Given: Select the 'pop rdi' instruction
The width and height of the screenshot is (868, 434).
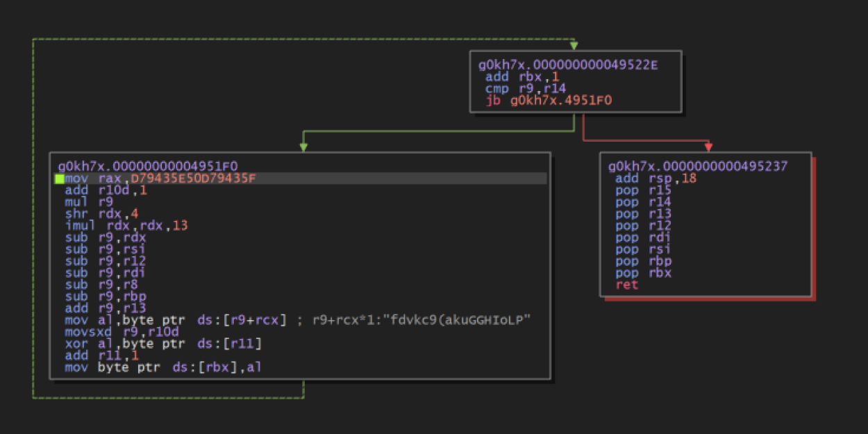Looking at the screenshot, I should (x=642, y=237).
